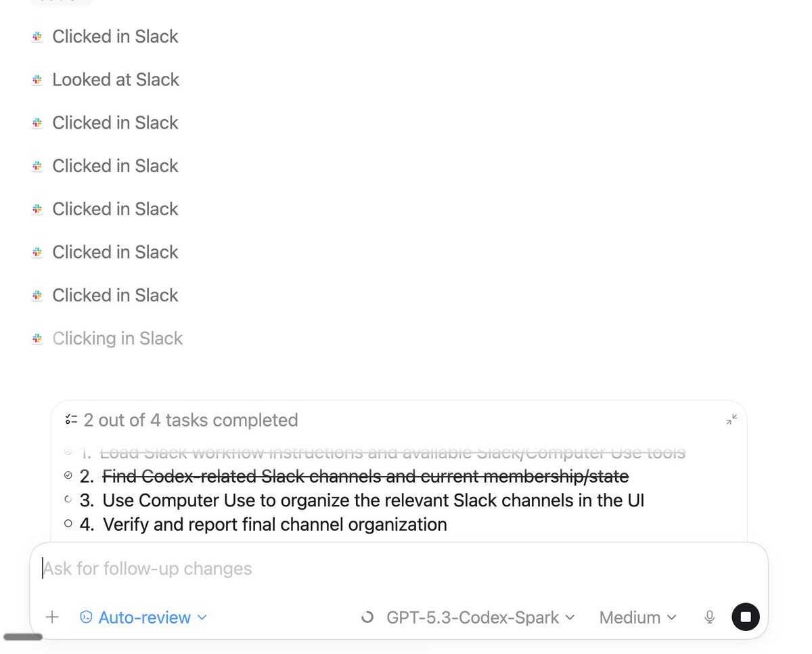Click '2 out of 4 tasks completed' header

[190, 420]
